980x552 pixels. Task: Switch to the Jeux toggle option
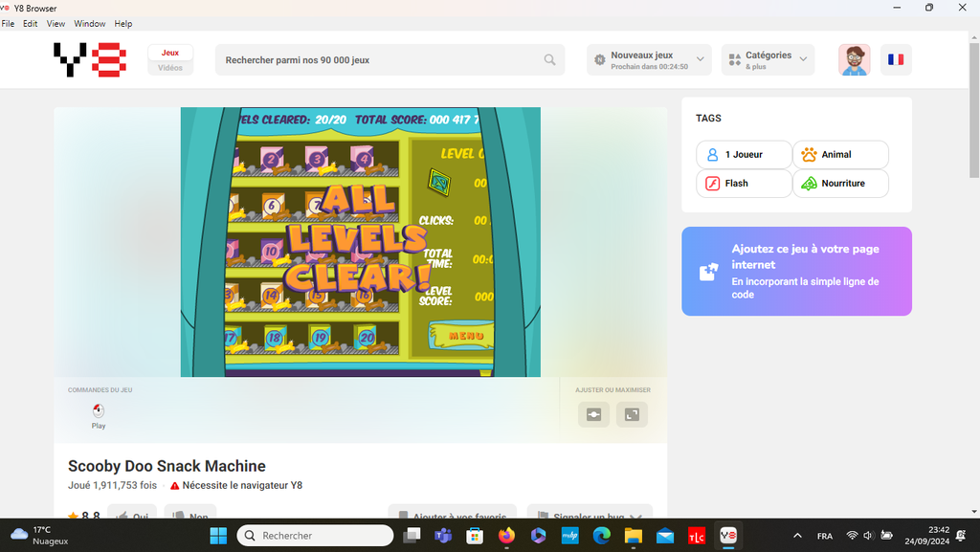tap(170, 53)
